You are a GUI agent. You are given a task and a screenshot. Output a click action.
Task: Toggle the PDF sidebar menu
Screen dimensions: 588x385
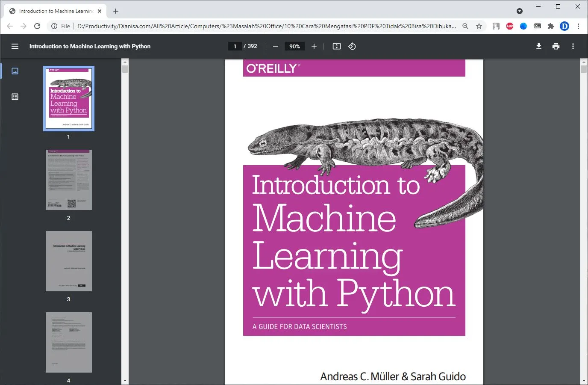(15, 46)
